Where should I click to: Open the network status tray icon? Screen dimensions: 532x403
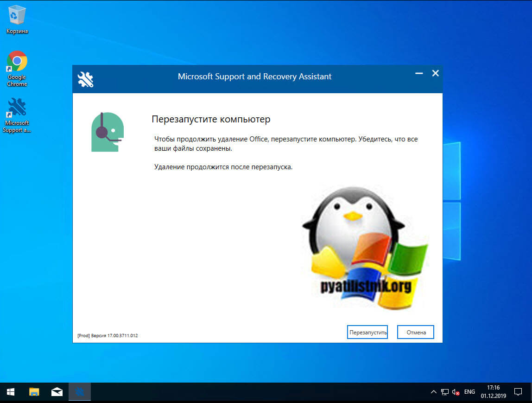tap(445, 392)
